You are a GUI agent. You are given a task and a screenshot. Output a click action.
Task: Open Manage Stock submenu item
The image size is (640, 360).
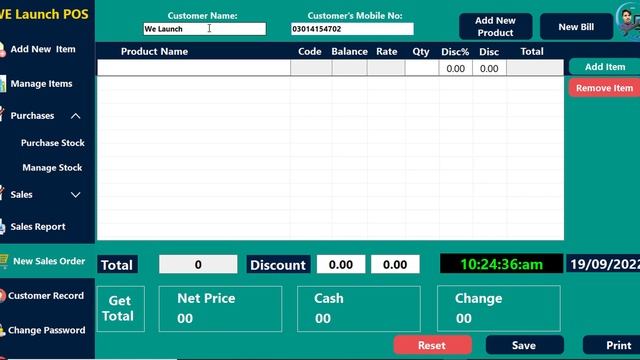tap(52, 168)
